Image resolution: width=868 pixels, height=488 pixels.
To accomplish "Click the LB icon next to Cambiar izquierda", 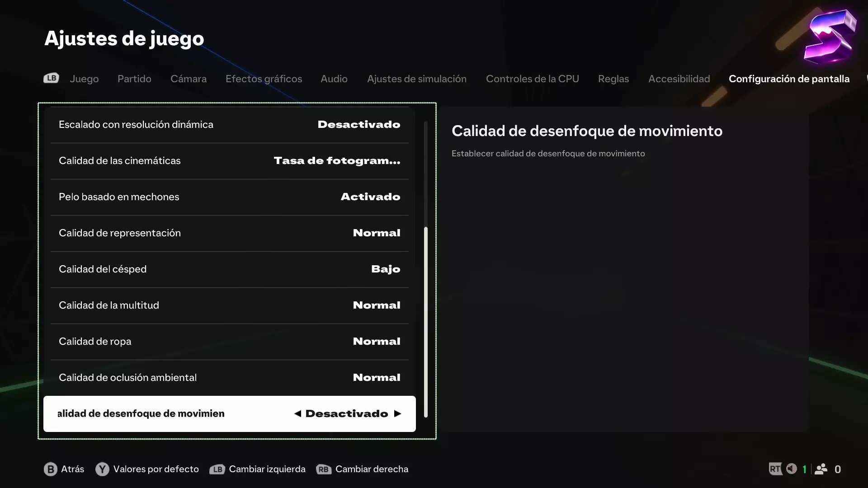I will tap(217, 469).
